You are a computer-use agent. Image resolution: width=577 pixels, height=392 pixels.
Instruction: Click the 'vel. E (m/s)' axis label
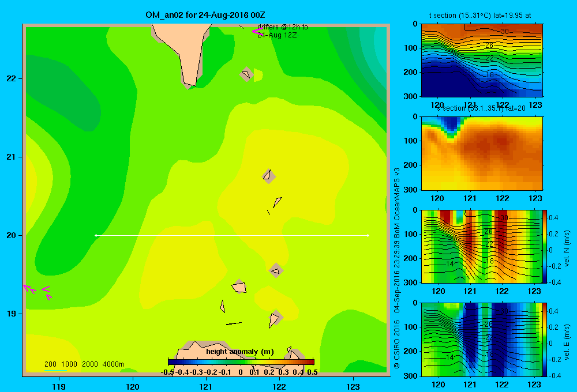567,342
